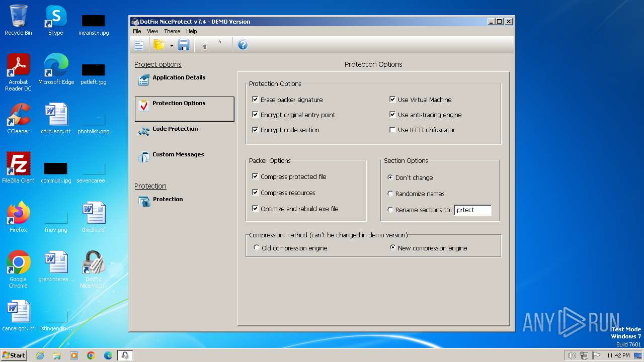Toggle Encrypt original entry point checkbox
The width and height of the screenshot is (644, 362).
click(x=255, y=115)
